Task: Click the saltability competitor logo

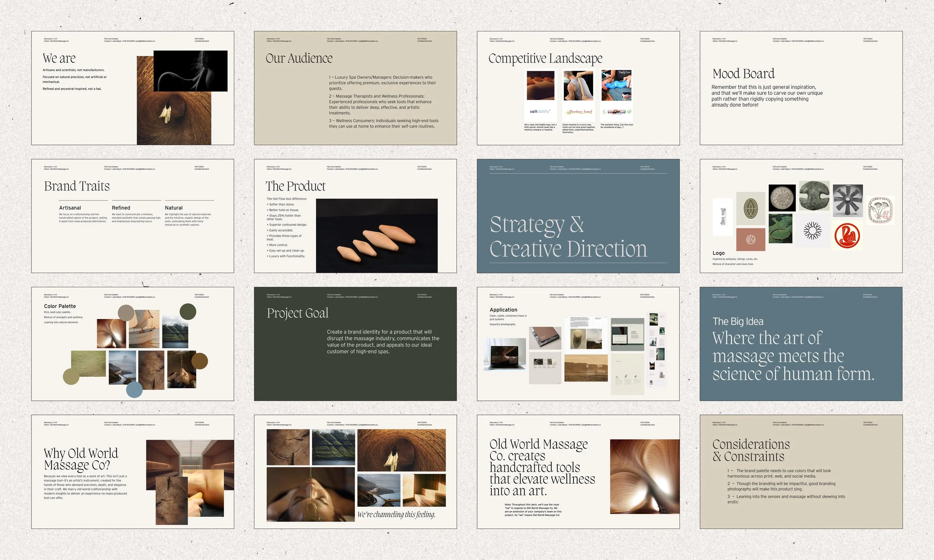Action: pyautogui.click(x=540, y=111)
